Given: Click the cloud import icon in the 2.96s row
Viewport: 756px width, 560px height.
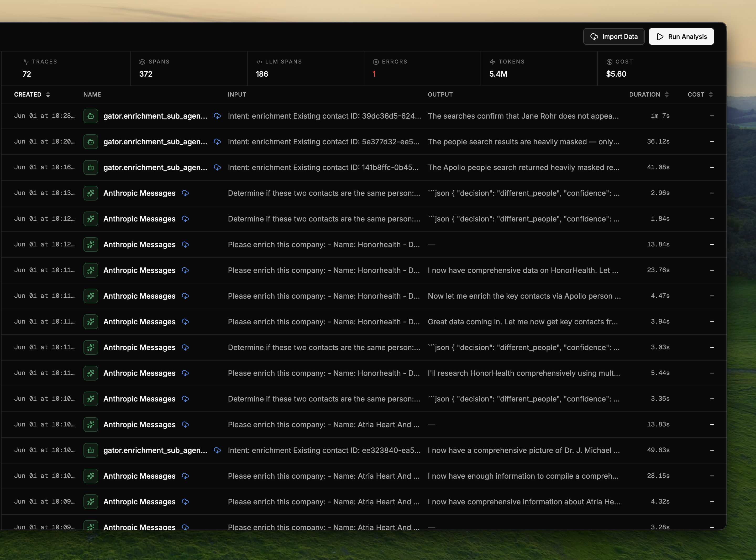Looking at the screenshot, I should [185, 193].
